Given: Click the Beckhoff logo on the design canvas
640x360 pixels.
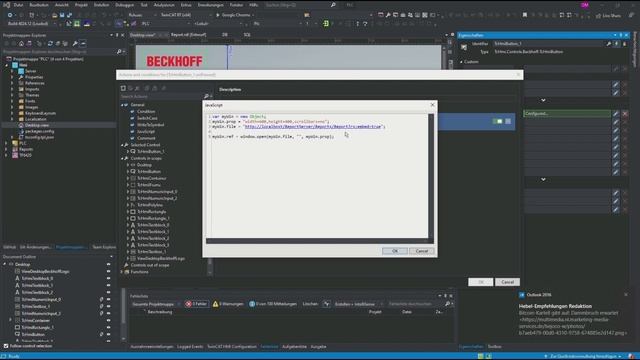Looking at the screenshot, I should click(x=174, y=62).
